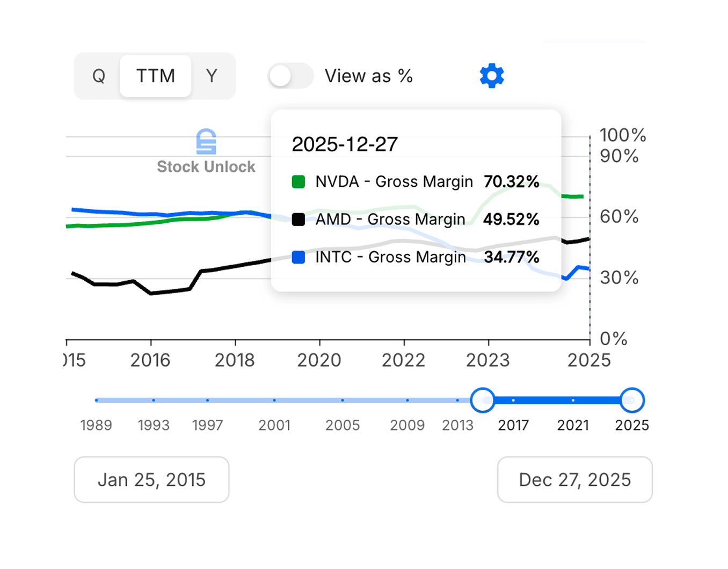Open the Jan 25, 2015 date picker
This screenshot has width=728, height=569.
click(x=151, y=479)
